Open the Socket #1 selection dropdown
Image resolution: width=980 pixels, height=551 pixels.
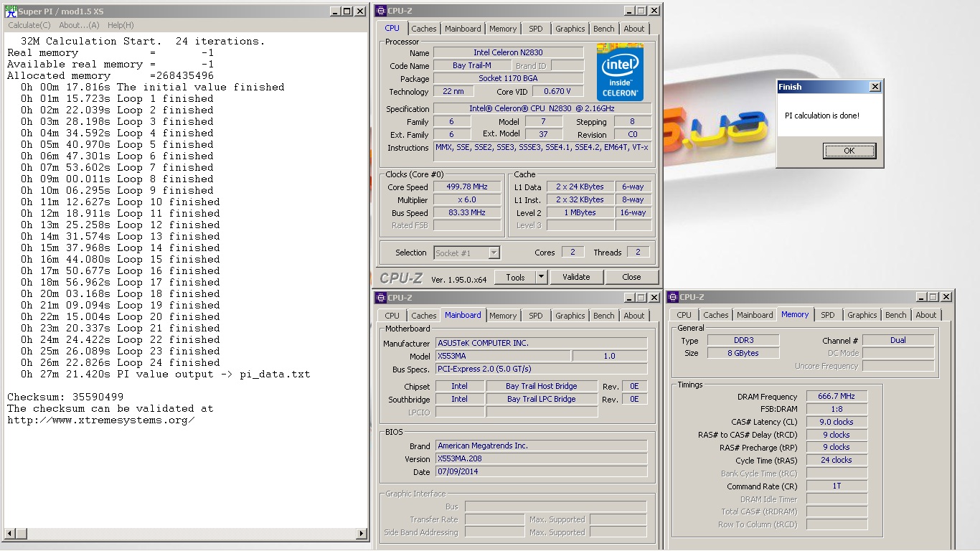coord(494,253)
